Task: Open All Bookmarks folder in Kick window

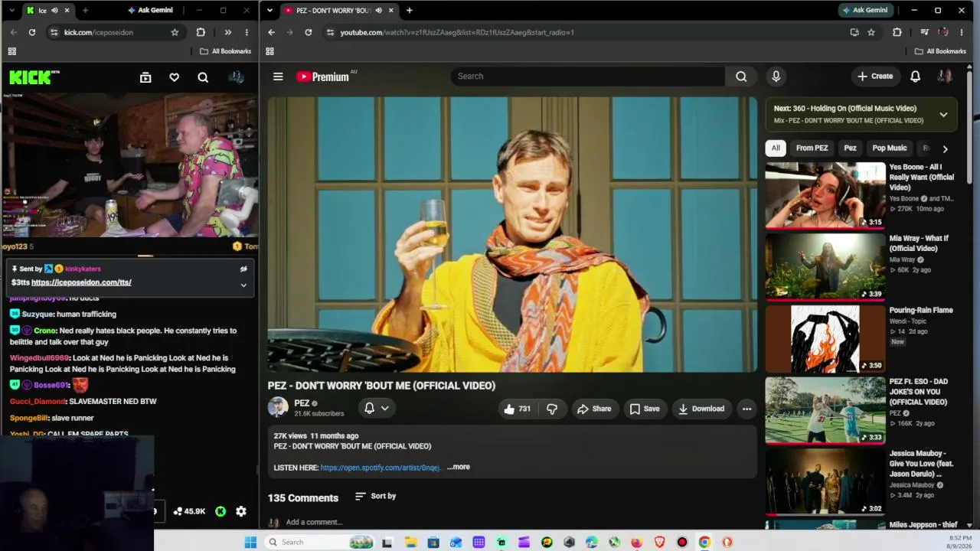Action: (226, 51)
